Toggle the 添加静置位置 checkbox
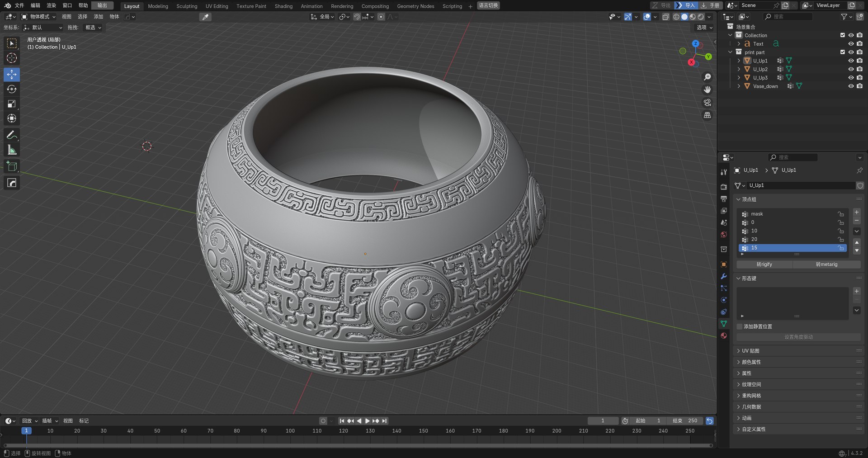The image size is (868, 458). click(x=740, y=326)
